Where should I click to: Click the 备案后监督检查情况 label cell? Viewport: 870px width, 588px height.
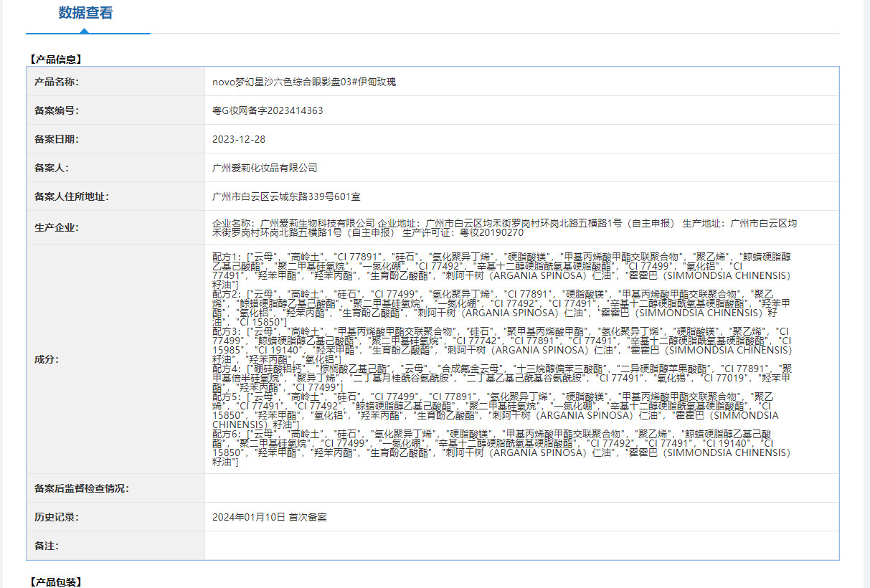(x=115, y=488)
